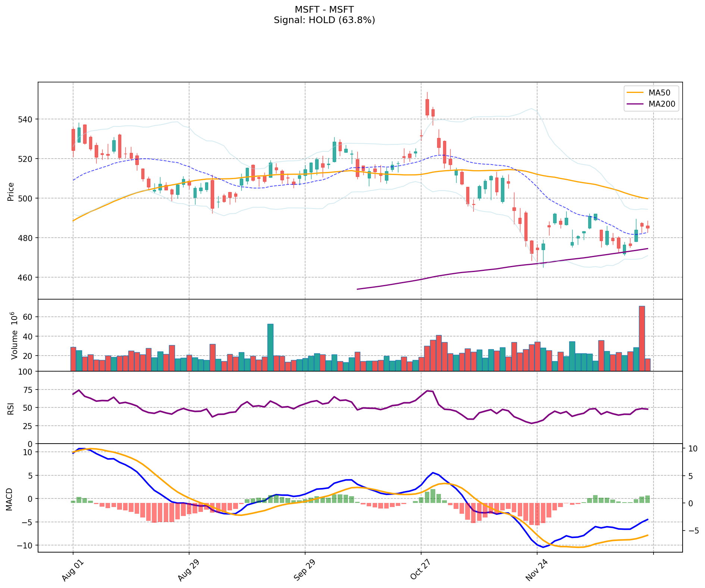Click the RSI y-axis label
Viewport: 705px width, 588px height.
[x=11, y=407]
